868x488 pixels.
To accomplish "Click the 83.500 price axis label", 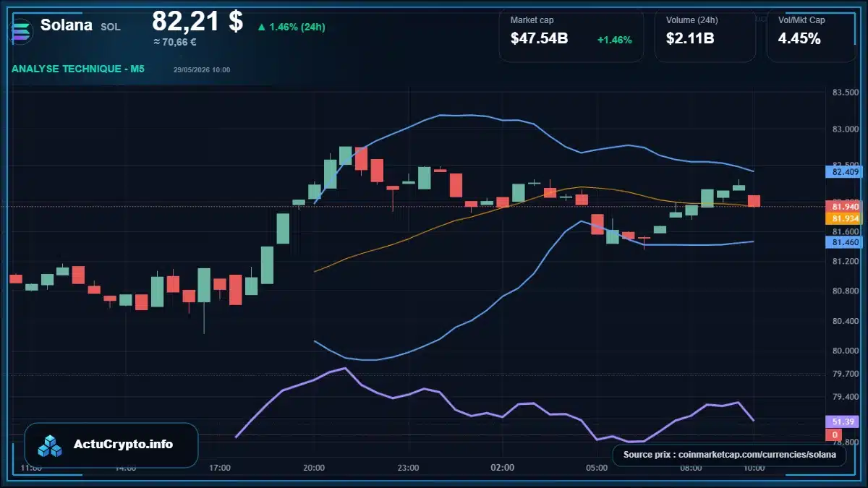I will tap(846, 93).
